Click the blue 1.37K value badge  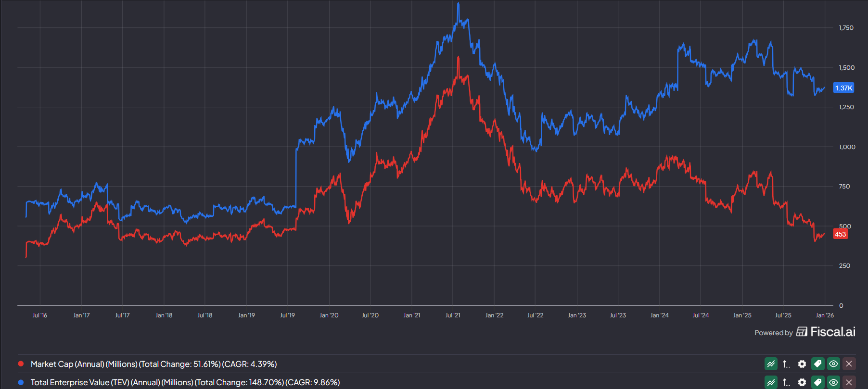[x=843, y=88]
